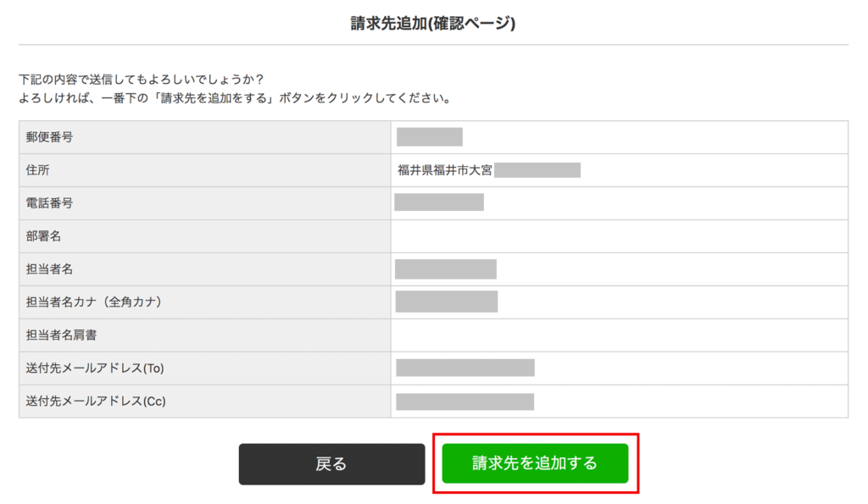868x504 pixels.
Task: Click the redacted postal code value
Action: coord(430,137)
